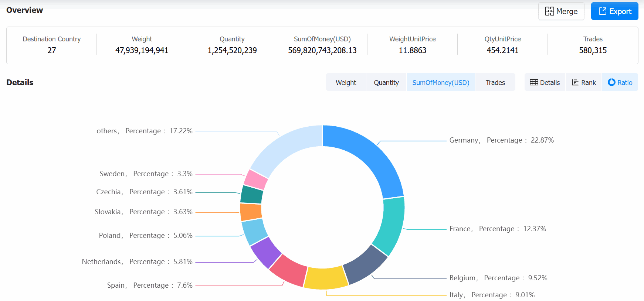The image size is (644, 301).
Task: Click the Weight value 47,939,194,941
Action: click(x=142, y=50)
